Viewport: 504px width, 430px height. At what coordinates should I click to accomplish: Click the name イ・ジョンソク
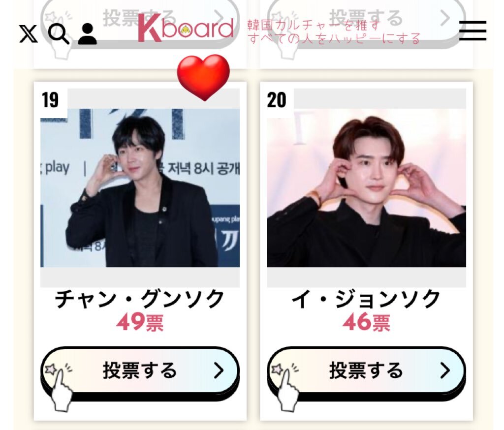point(366,299)
